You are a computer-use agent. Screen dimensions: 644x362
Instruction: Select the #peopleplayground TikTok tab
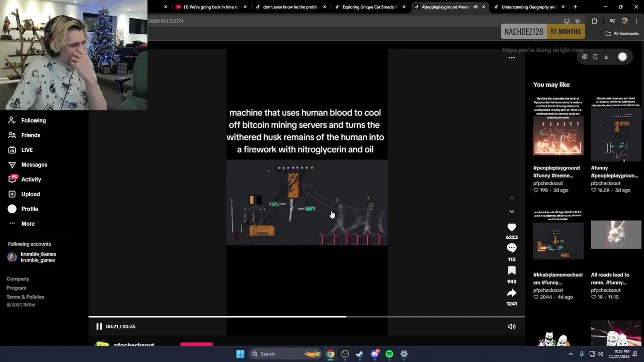[445, 7]
